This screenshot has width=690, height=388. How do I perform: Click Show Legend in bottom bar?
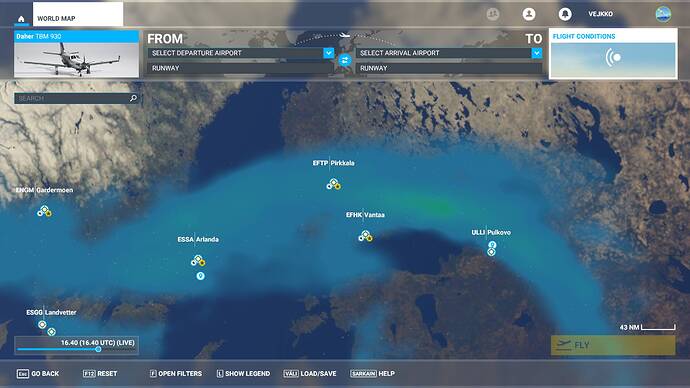(243, 373)
